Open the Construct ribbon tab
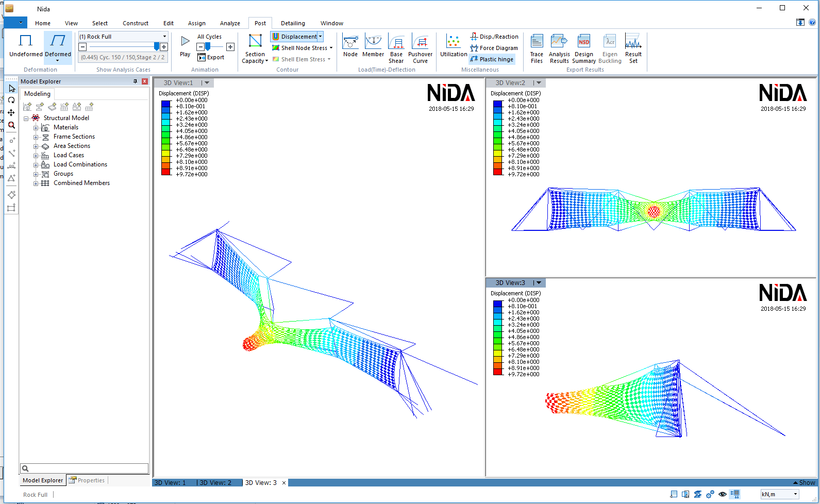Viewport: 820px width, 504px height. 136,23
